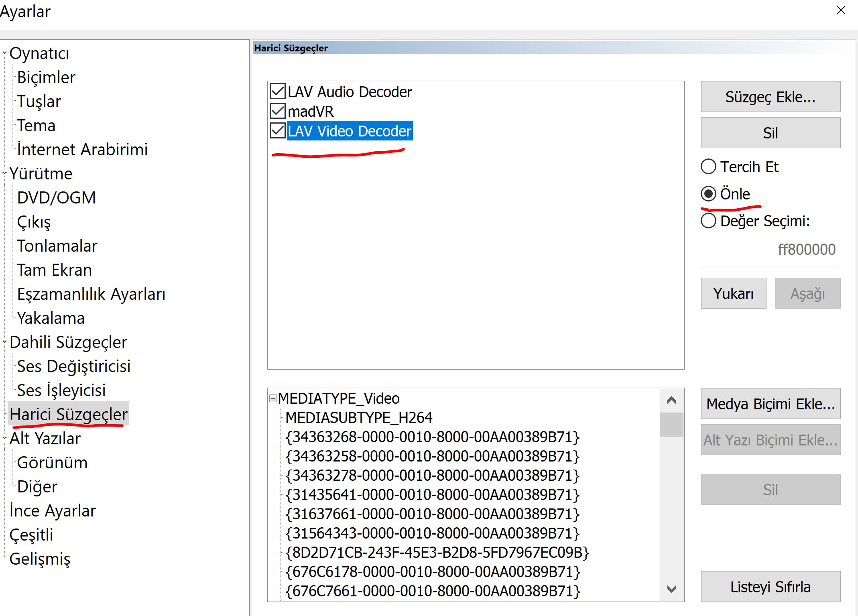858x616 pixels.
Task: Open the Yakalama settings page
Action: pyautogui.click(x=51, y=318)
